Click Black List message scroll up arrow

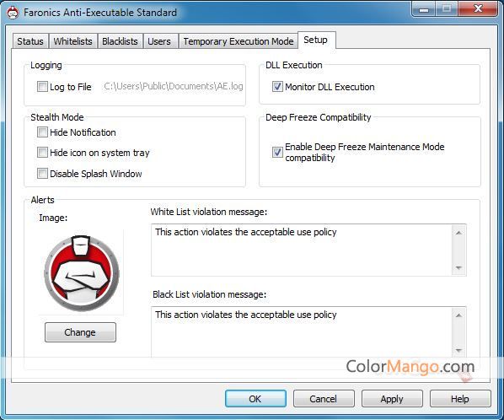(x=458, y=315)
